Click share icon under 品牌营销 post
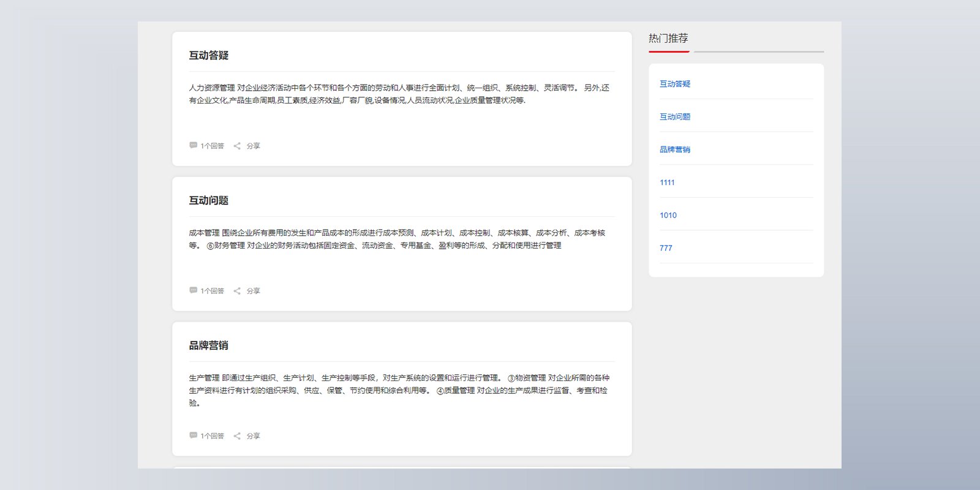 pyautogui.click(x=237, y=436)
